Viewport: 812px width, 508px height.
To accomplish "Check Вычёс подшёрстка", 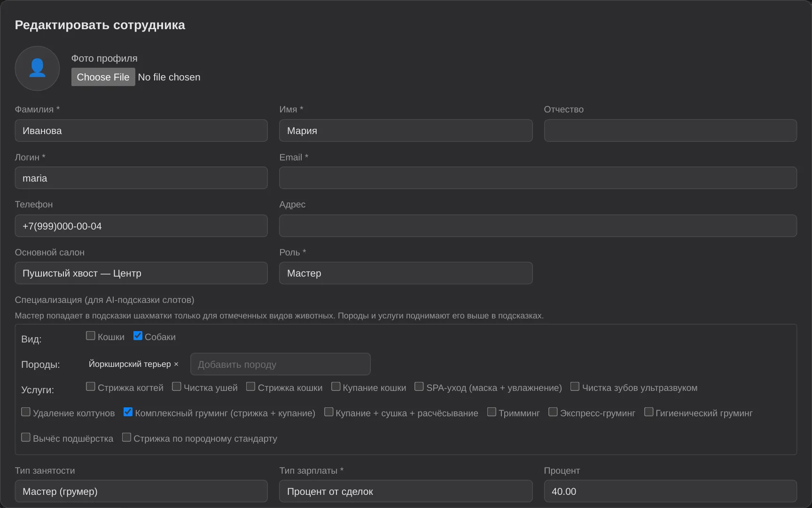I will pyautogui.click(x=26, y=437).
